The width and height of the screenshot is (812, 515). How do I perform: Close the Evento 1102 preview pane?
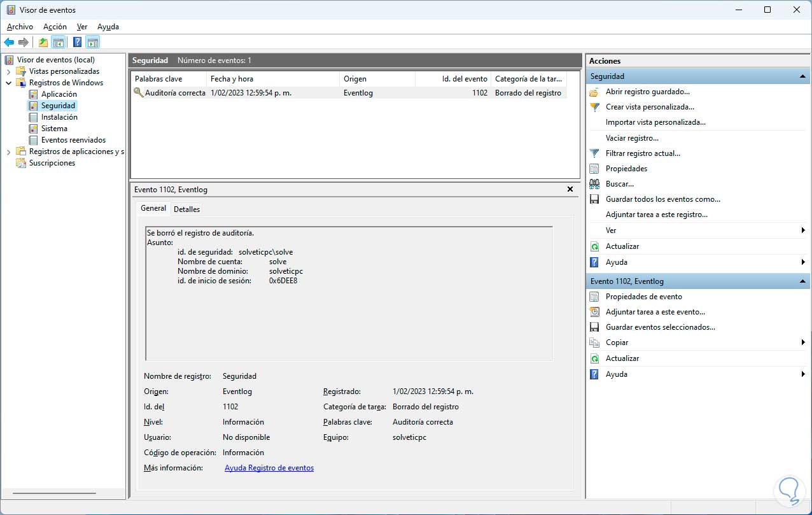click(570, 189)
